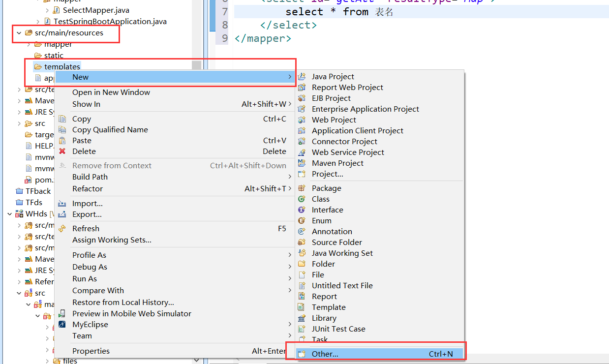
Task: Select Export... from context menu
Action: 87,214
